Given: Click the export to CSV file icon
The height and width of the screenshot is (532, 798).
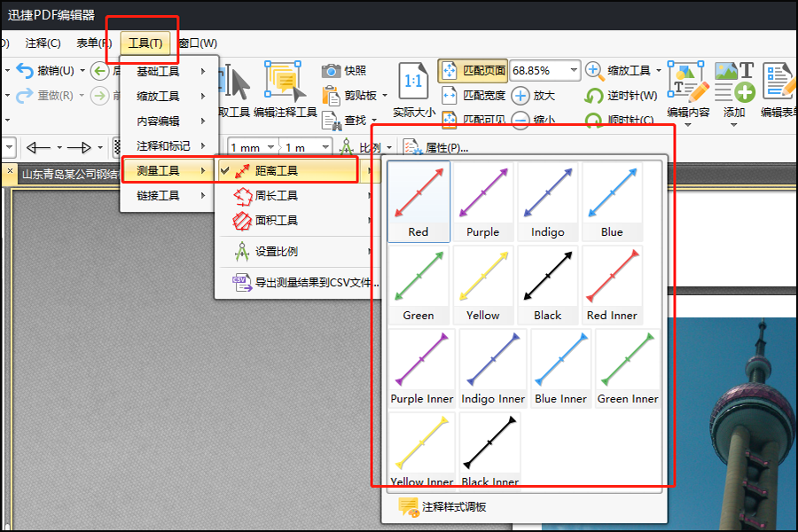Looking at the screenshot, I should [242, 283].
